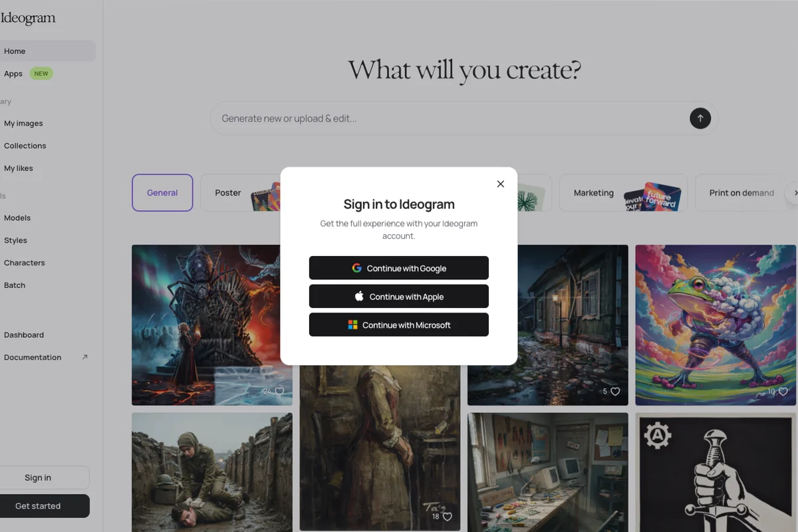Open My images in sidebar
This screenshot has height=532, width=798.
pos(23,123)
